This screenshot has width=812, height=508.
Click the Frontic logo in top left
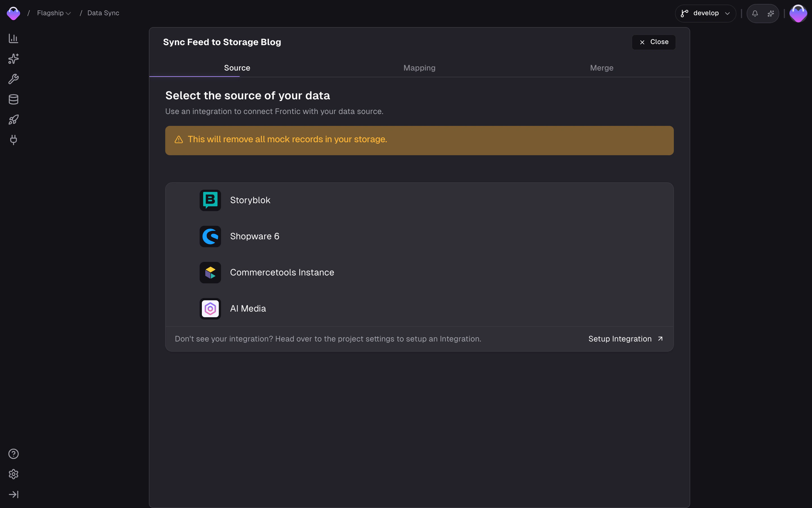[14, 14]
